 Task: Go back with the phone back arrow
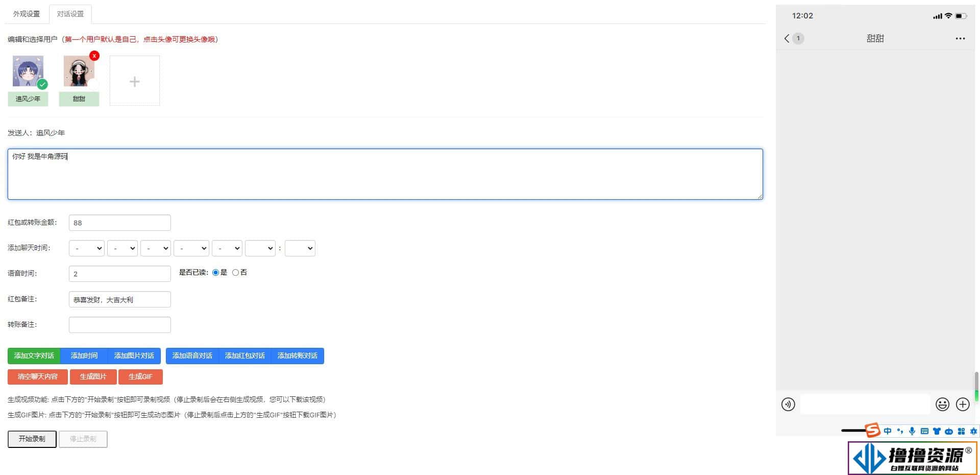[x=787, y=38]
